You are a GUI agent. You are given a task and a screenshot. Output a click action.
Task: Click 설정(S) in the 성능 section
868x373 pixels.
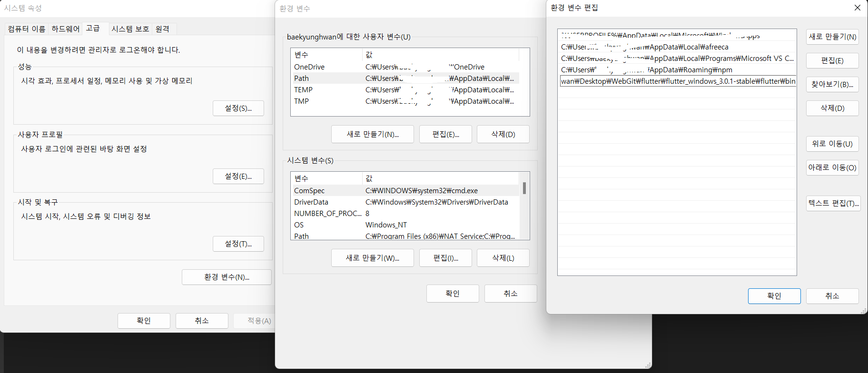(238, 108)
